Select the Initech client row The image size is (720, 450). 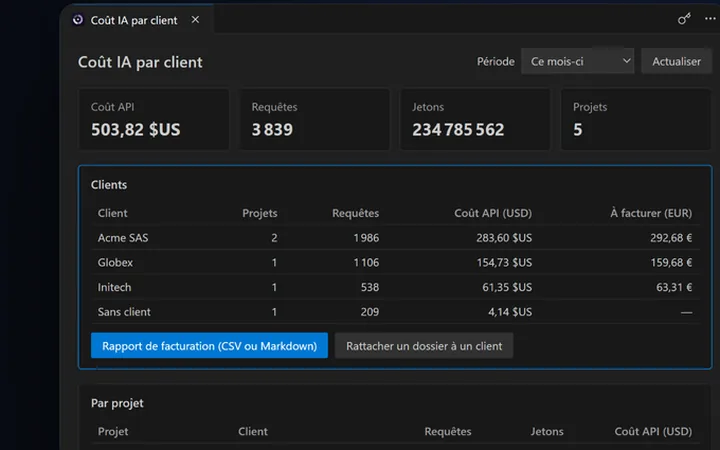[x=395, y=287]
